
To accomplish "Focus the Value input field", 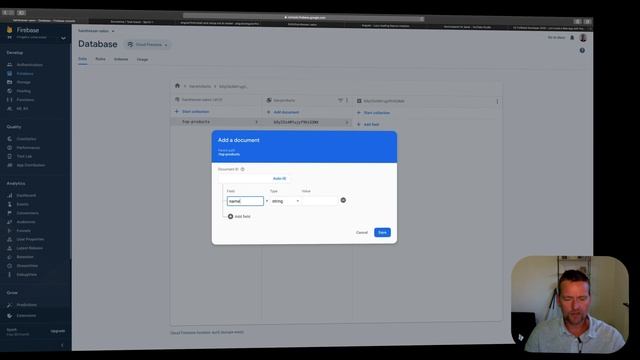I will [320, 201].
